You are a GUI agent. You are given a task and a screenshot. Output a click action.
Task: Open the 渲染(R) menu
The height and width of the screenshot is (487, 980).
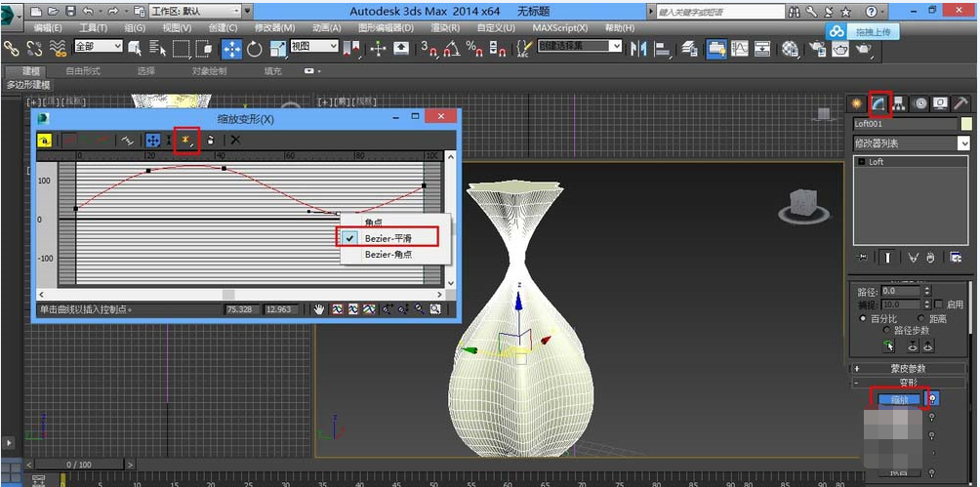click(x=445, y=28)
